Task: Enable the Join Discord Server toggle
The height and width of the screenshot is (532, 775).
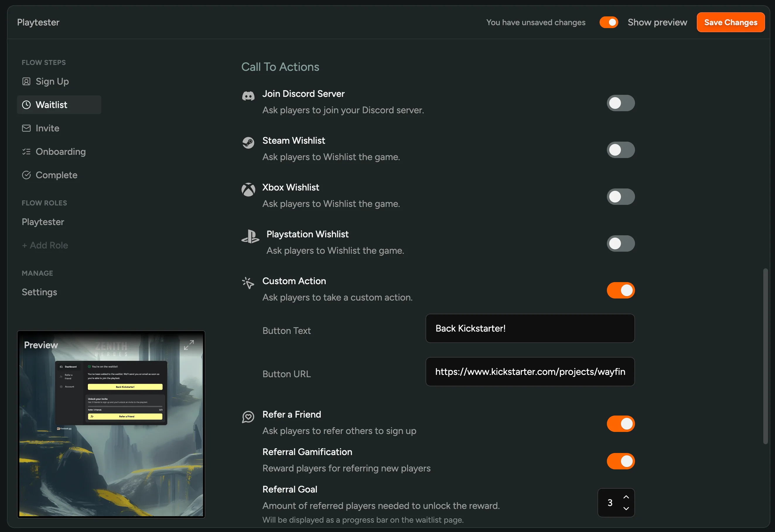Action: click(x=621, y=103)
